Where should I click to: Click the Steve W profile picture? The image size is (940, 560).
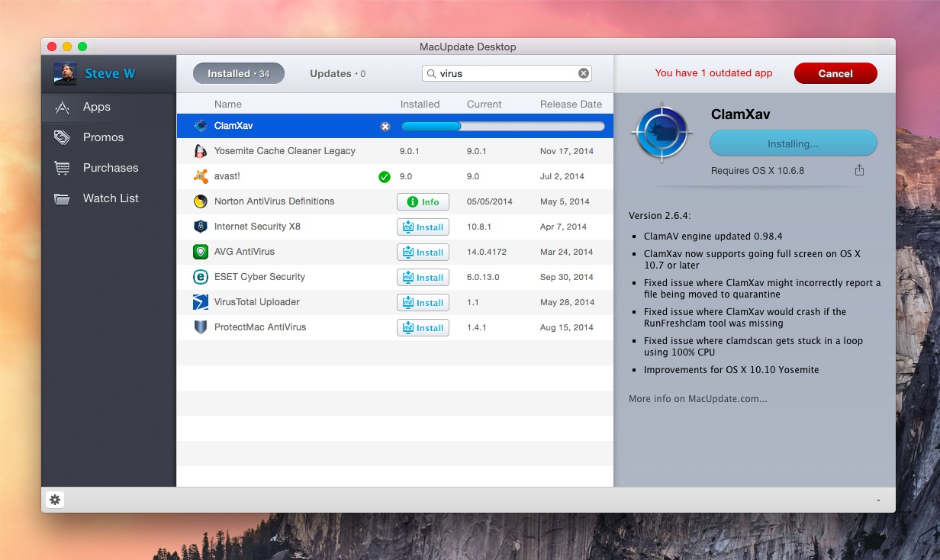pyautogui.click(x=65, y=73)
